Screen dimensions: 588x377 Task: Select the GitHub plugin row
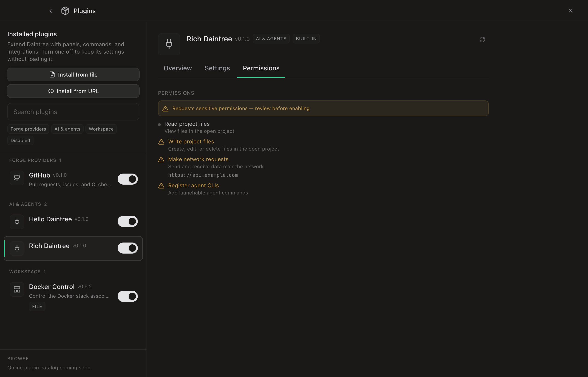click(x=73, y=179)
